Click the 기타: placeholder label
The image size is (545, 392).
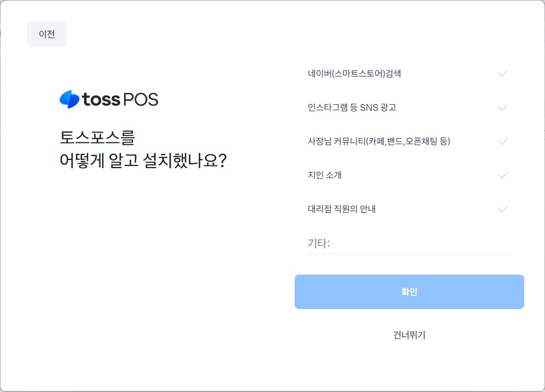pos(319,243)
